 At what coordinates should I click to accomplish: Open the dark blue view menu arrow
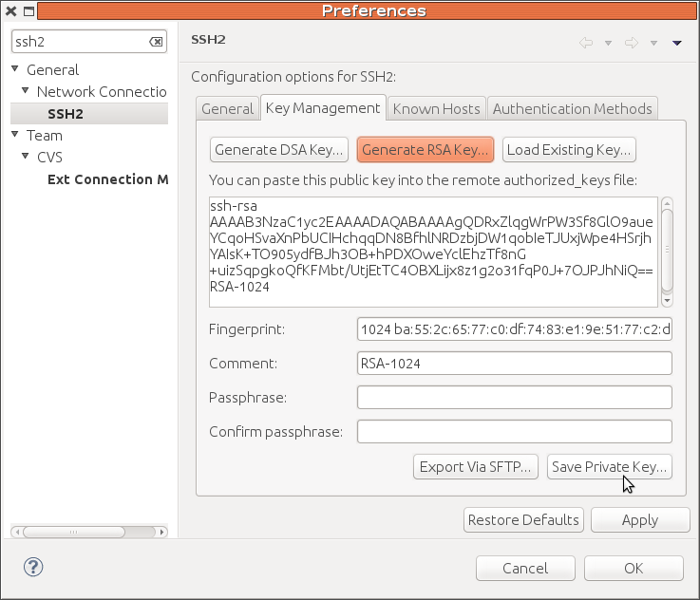(x=677, y=44)
